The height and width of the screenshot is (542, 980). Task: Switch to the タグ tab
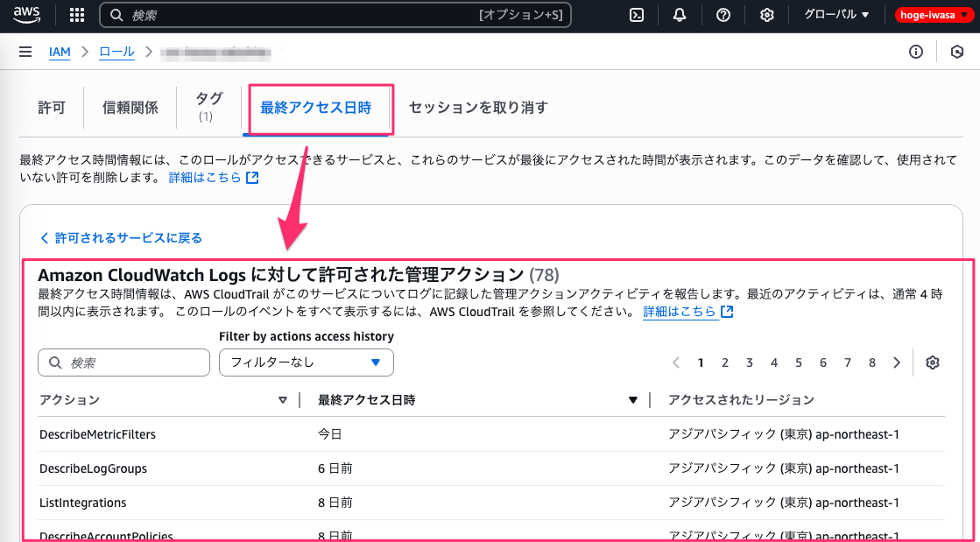pos(208,107)
